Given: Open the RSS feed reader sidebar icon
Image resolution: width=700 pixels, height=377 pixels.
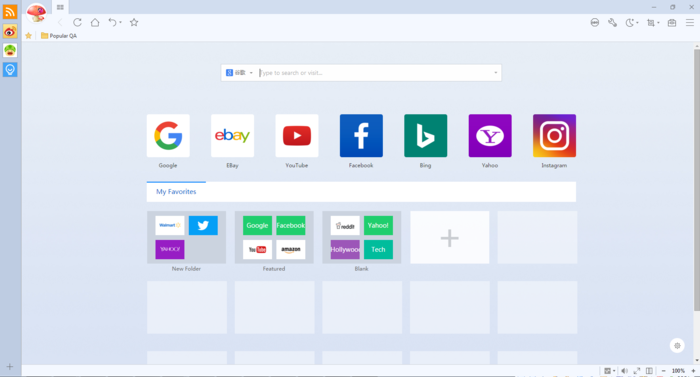Looking at the screenshot, I should [x=10, y=12].
